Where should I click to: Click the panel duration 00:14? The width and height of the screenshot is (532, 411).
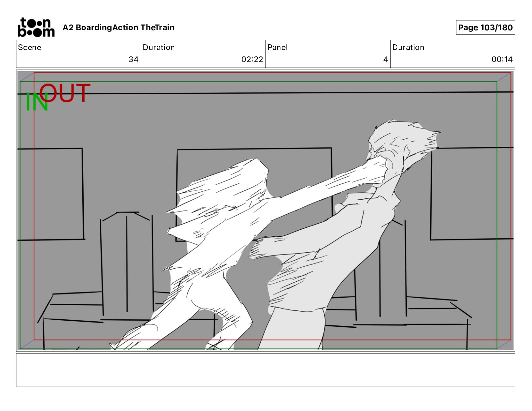pyautogui.click(x=502, y=59)
